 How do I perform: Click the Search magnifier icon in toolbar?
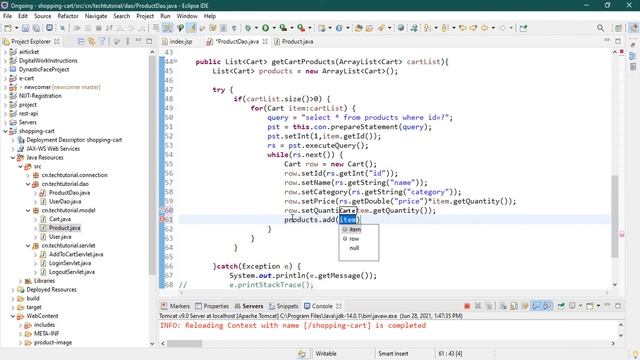pyautogui.click(x=600, y=28)
